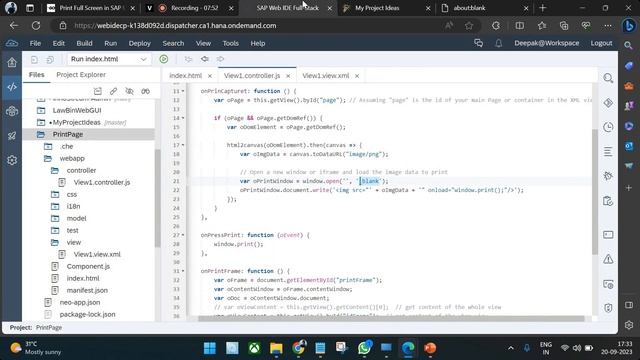
Task: Switch to the index.html editor tab
Action: (186, 76)
